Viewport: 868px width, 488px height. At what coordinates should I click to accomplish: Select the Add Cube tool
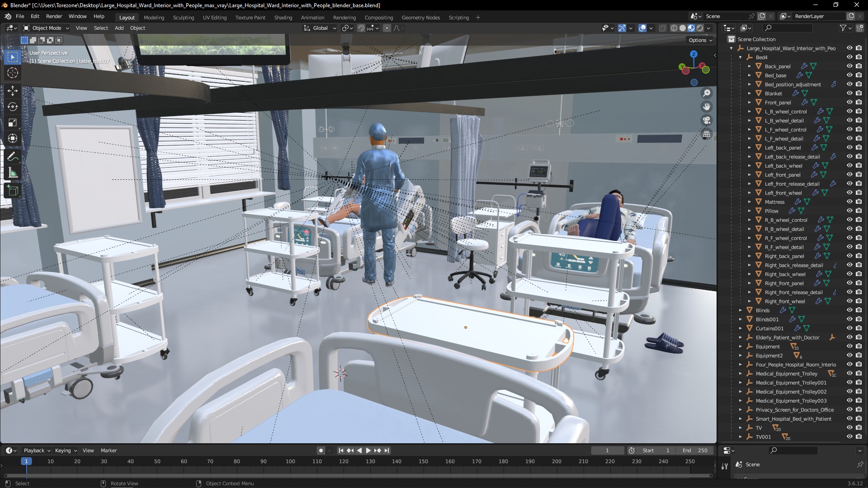coord(13,191)
